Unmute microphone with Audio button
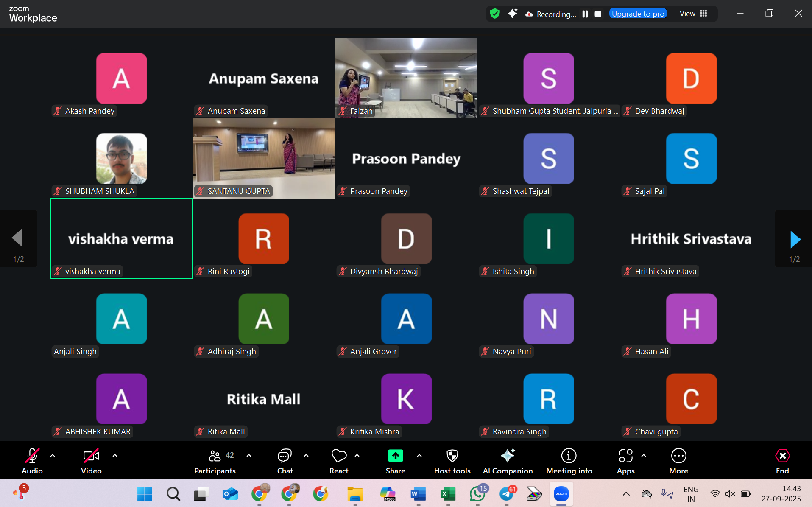Image resolution: width=812 pixels, height=507 pixels. click(32, 456)
